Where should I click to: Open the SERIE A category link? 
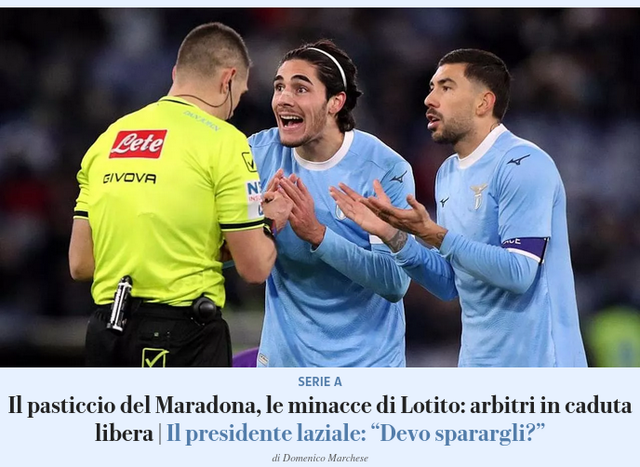320,382
